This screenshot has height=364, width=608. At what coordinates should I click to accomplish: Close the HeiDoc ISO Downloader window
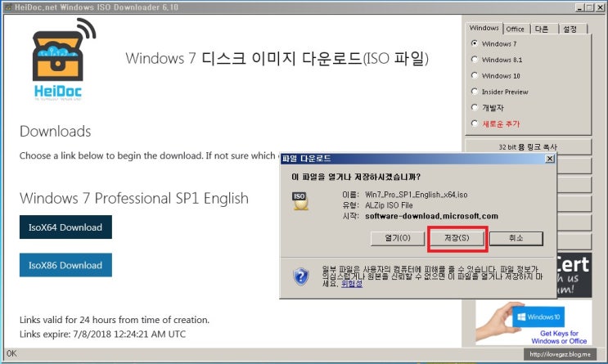coord(600,7)
